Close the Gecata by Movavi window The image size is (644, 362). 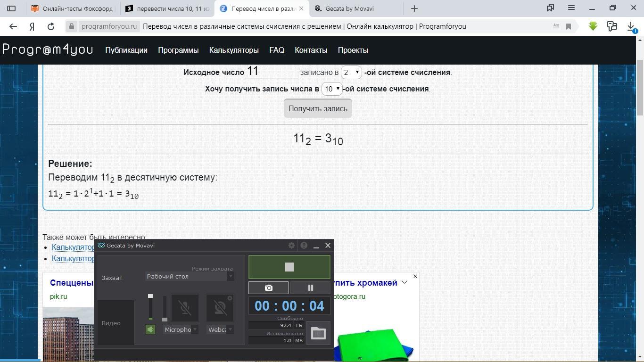click(x=328, y=246)
